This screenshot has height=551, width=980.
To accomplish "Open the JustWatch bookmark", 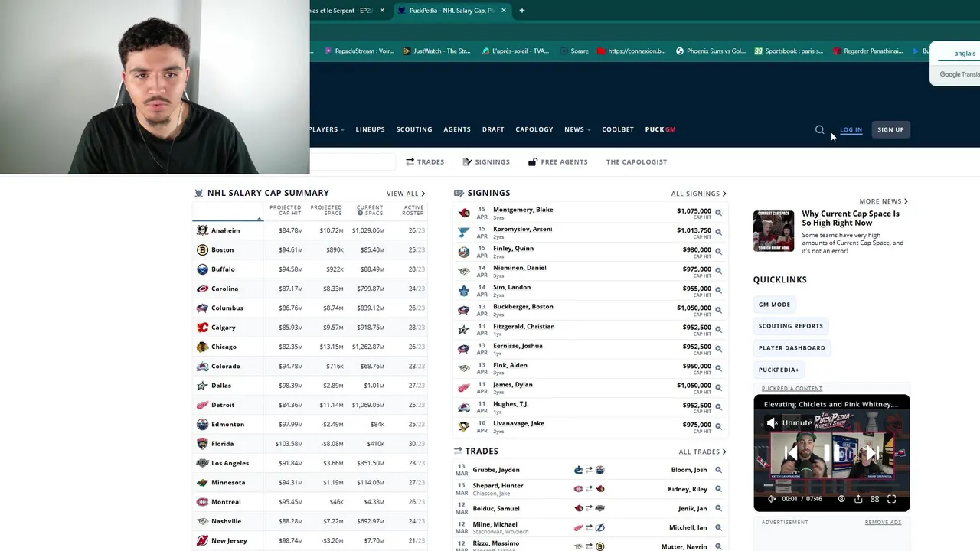I will coord(437,51).
